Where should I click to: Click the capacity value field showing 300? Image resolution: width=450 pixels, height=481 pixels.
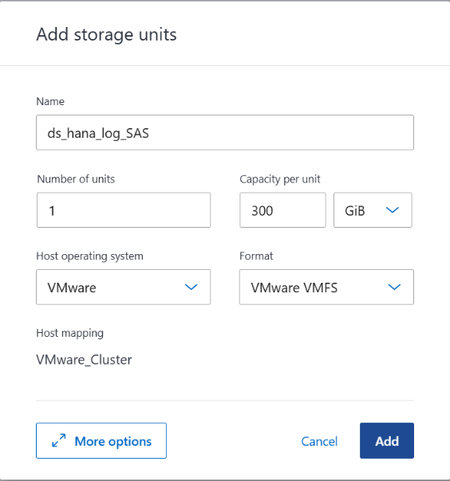pyautogui.click(x=283, y=210)
